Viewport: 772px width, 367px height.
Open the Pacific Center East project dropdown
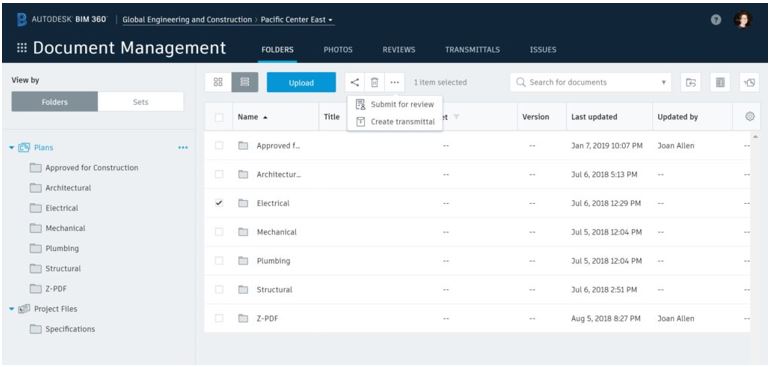[x=297, y=20]
